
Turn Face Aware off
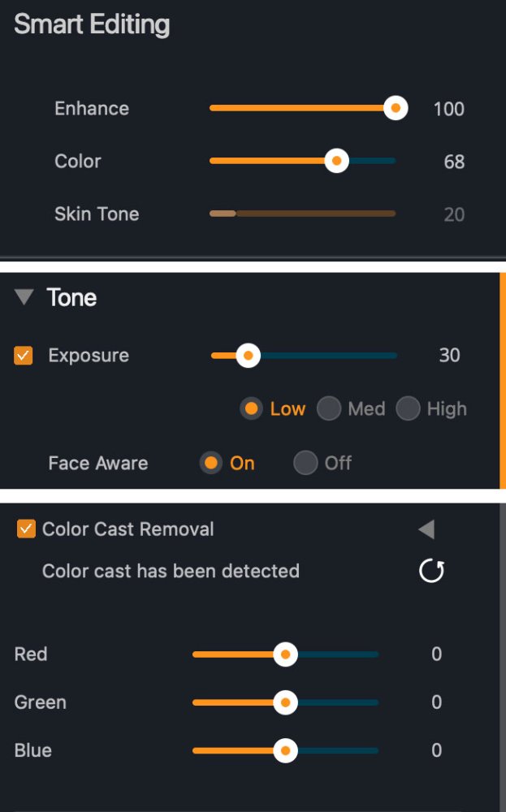point(305,463)
